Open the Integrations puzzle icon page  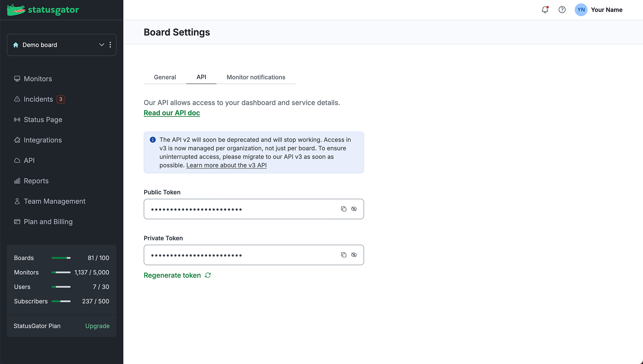click(43, 140)
